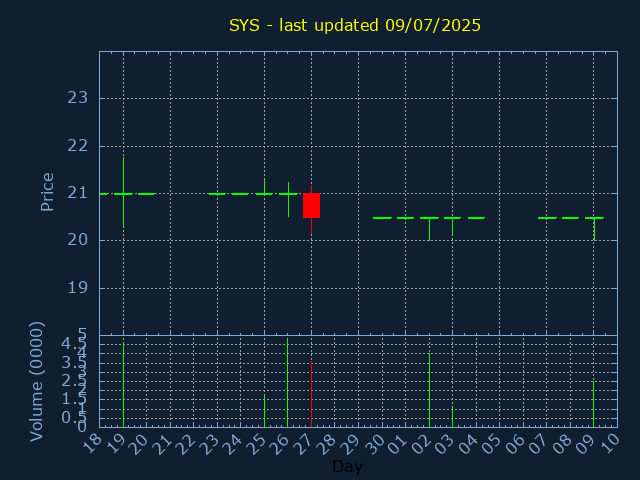The height and width of the screenshot is (480, 640).
Task: Click the flat green price dash on day 07
Action: [547, 218]
